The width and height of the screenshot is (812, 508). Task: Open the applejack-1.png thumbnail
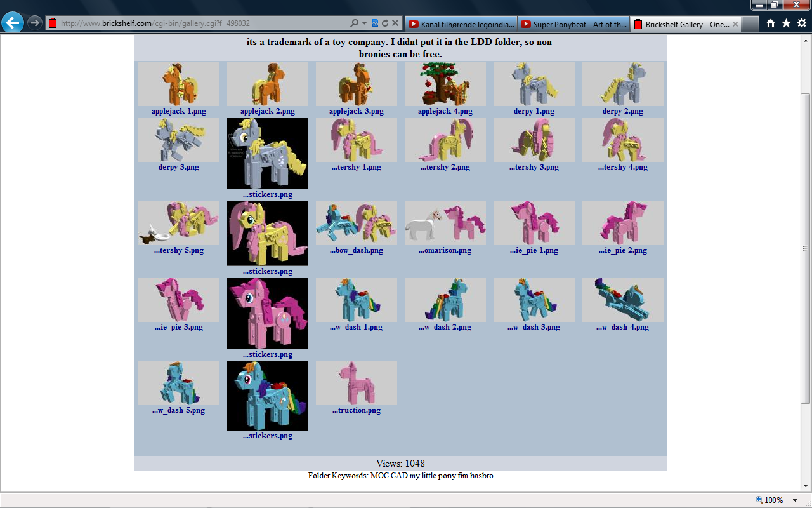pos(179,84)
